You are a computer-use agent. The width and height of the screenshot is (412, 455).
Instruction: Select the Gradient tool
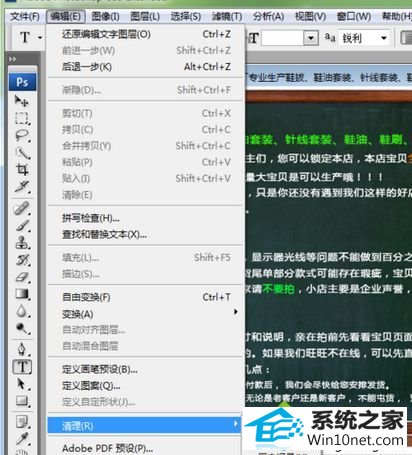[22, 294]
